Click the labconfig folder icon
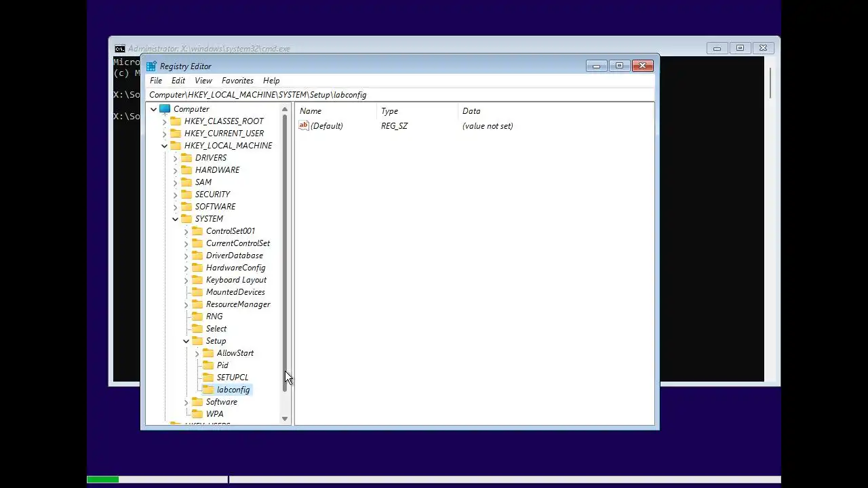The width and height of the screenshot is (868, 488). (x=208, y=390)
